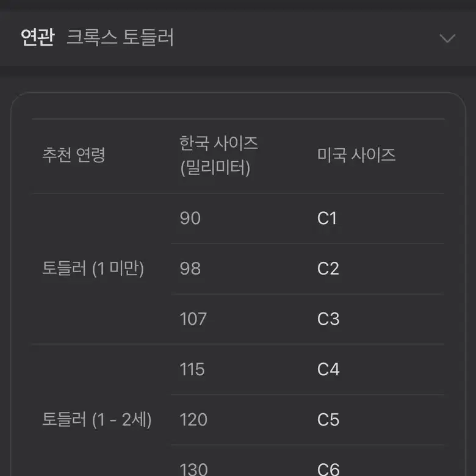This screenshot has width=476, height=476.
Task: Click the C3 US size cell
Action: [328, 319]
